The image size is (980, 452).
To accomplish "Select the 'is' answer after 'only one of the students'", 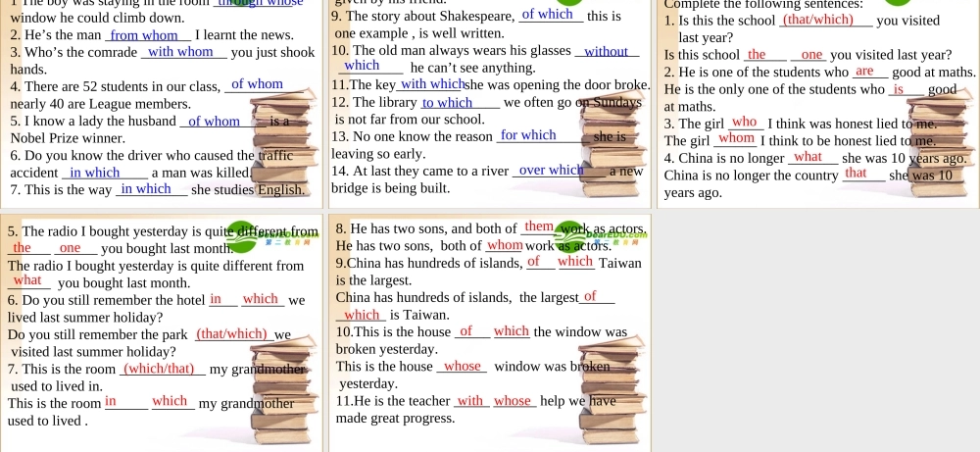I will [x=898, y=89].
